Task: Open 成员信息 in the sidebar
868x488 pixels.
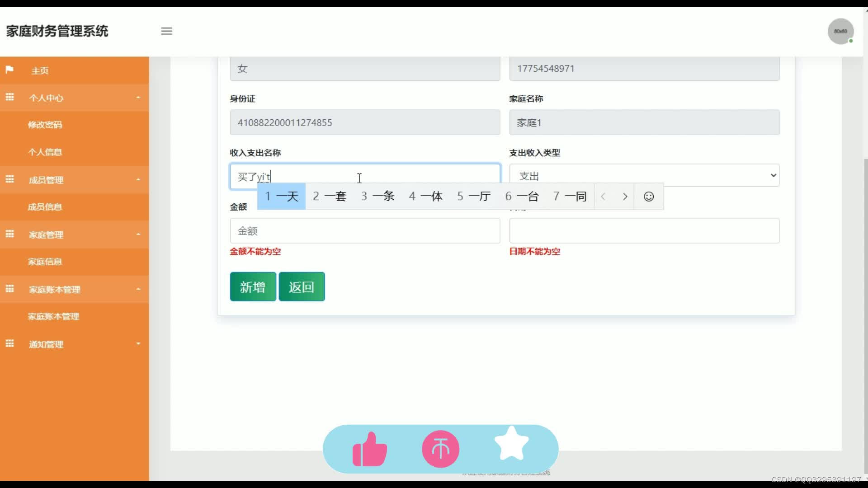Action: pos(45,207)
